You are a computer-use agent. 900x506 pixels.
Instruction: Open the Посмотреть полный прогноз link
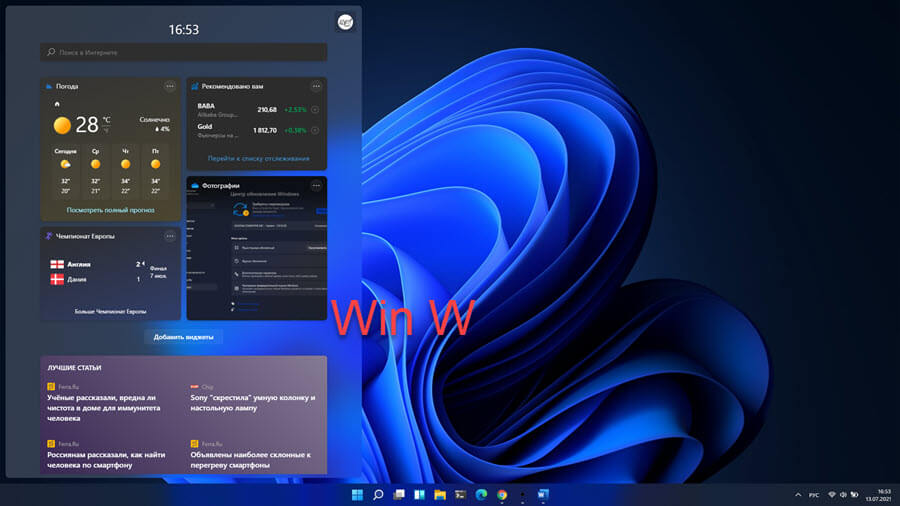click(110, 210)
